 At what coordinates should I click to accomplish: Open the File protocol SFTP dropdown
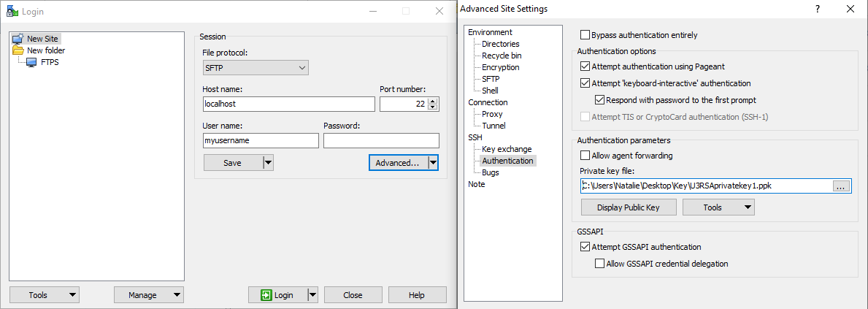pyautogui.click(x=256, y=68)
